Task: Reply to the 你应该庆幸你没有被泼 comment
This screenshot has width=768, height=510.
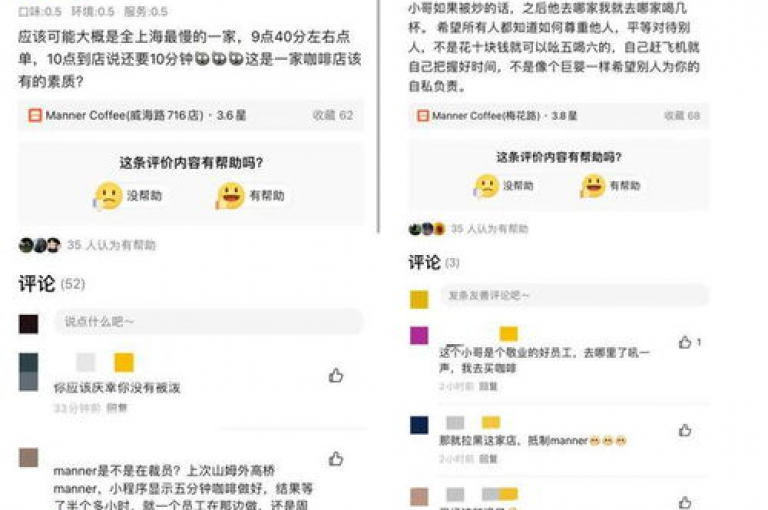Action: pyautogui.click(x=117, y=408)
